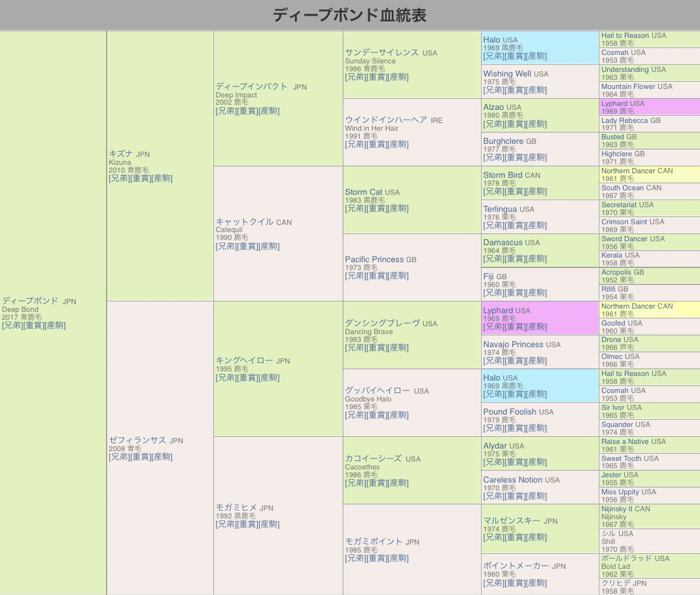
Task: Open Crimson Saint link
Action: click(623, 222)
